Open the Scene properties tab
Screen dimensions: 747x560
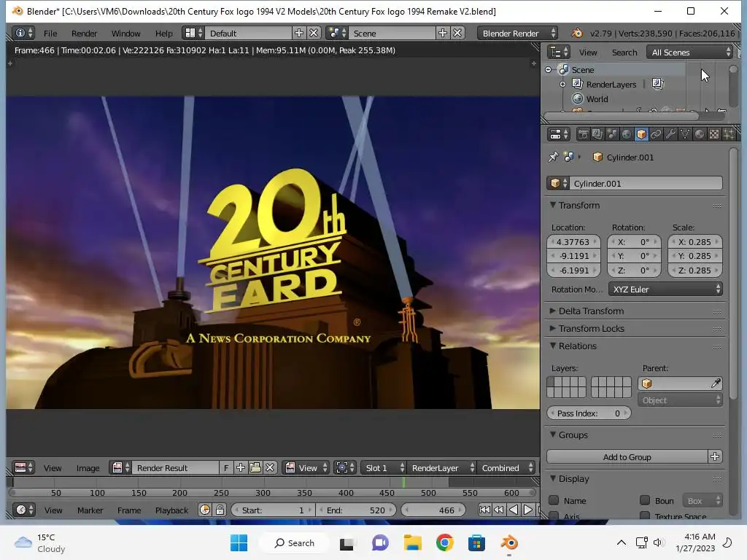tap(612, 135)
